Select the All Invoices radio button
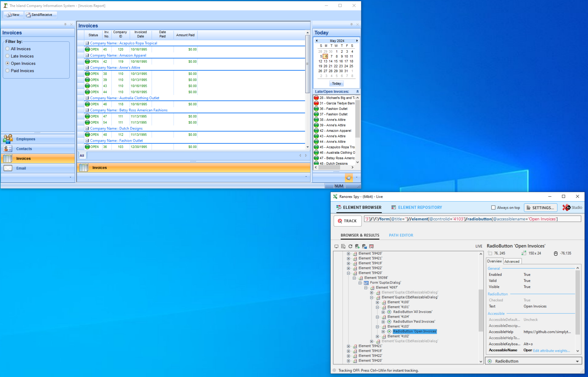This screenshot has height=377, width=588. click(8, 48)
